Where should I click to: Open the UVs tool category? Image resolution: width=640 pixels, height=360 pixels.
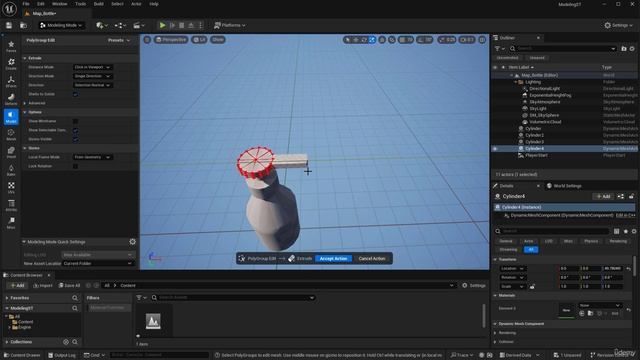click(x=11, y=188)
